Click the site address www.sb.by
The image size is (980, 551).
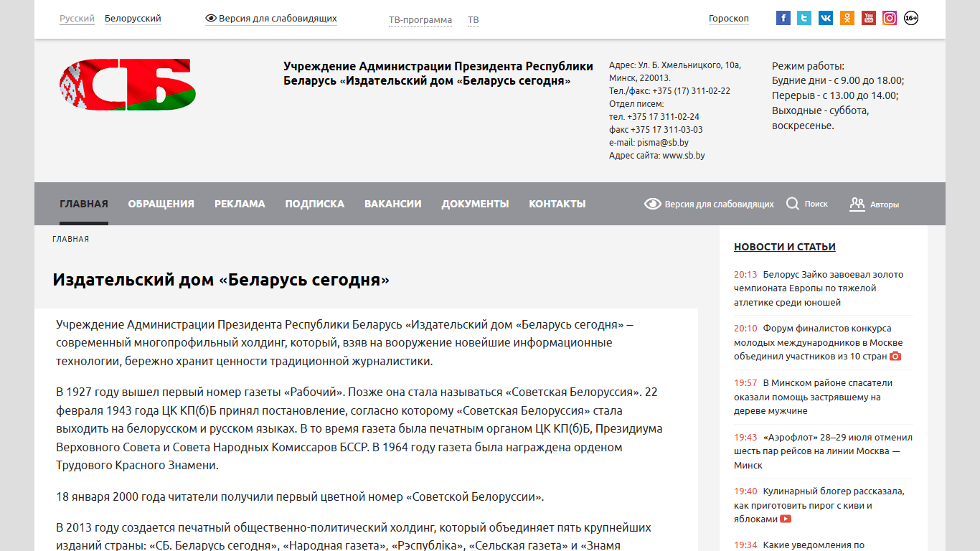[x=656, y=156]
